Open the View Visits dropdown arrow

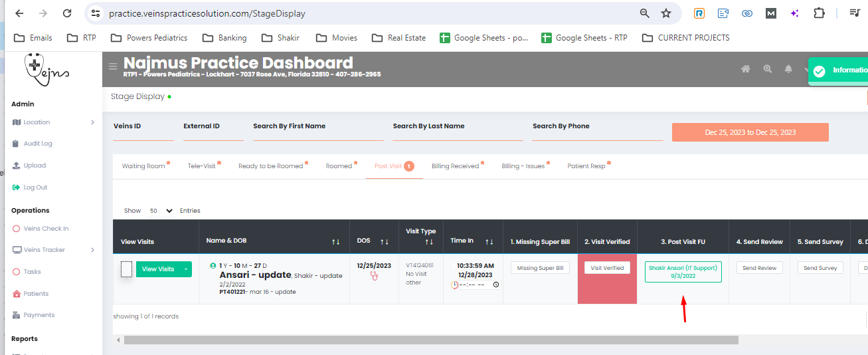click(x=186, y=269)
